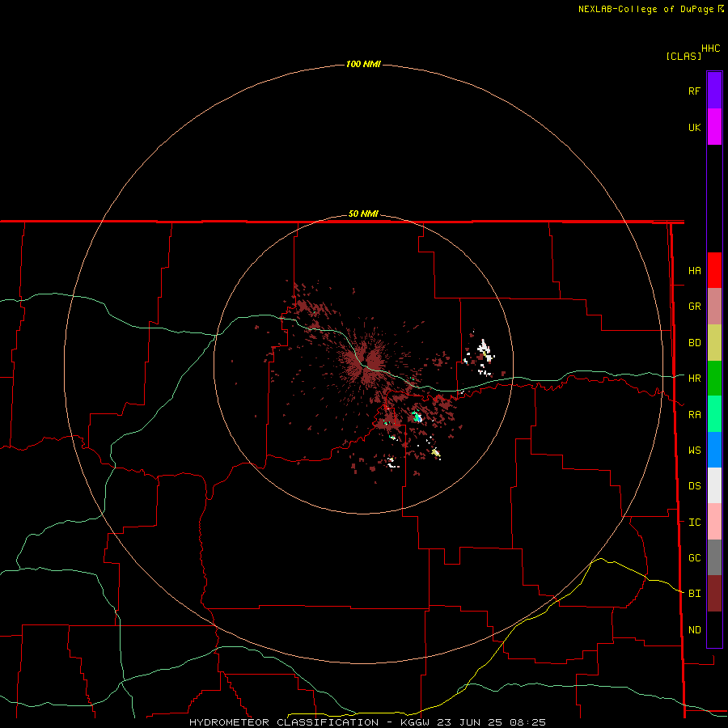728x728 pixels.
Task: Click the HA red legend color swatch
Action: point(714,270)
